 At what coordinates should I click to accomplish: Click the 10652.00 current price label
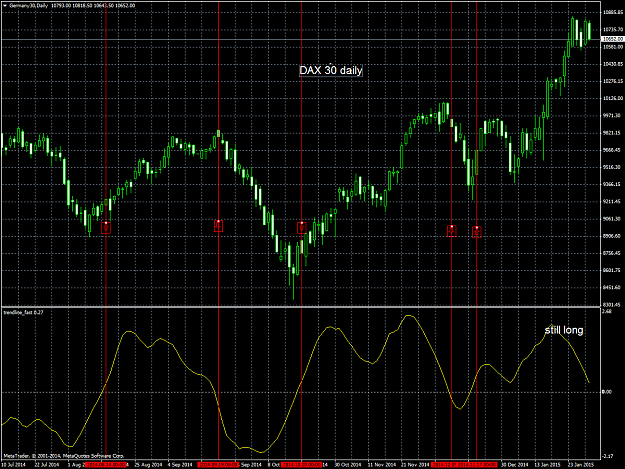point(613,39)
